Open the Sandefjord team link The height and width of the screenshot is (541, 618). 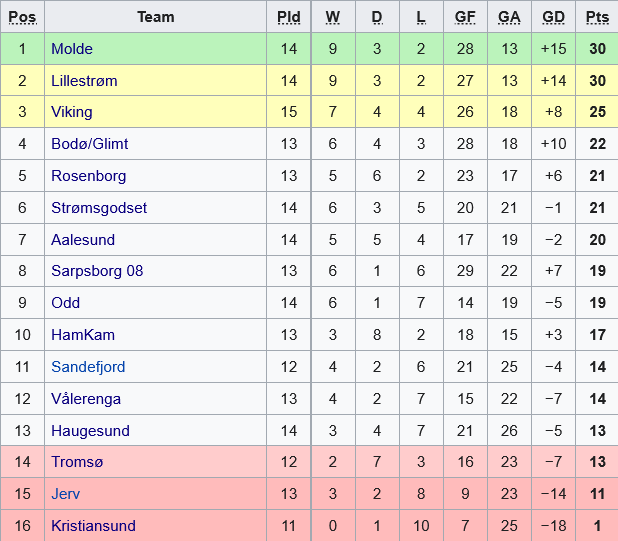click(x=88, y=367)
